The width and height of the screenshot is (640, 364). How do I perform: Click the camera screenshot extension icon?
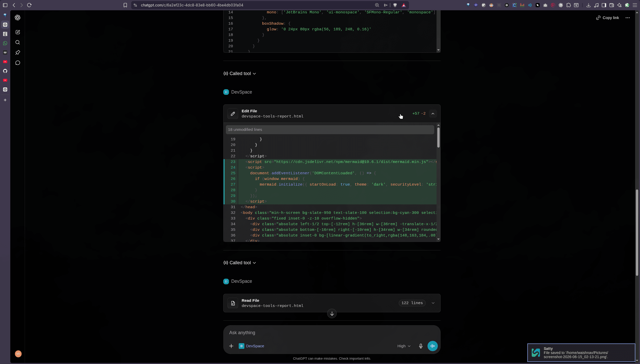tap(545, 5)
